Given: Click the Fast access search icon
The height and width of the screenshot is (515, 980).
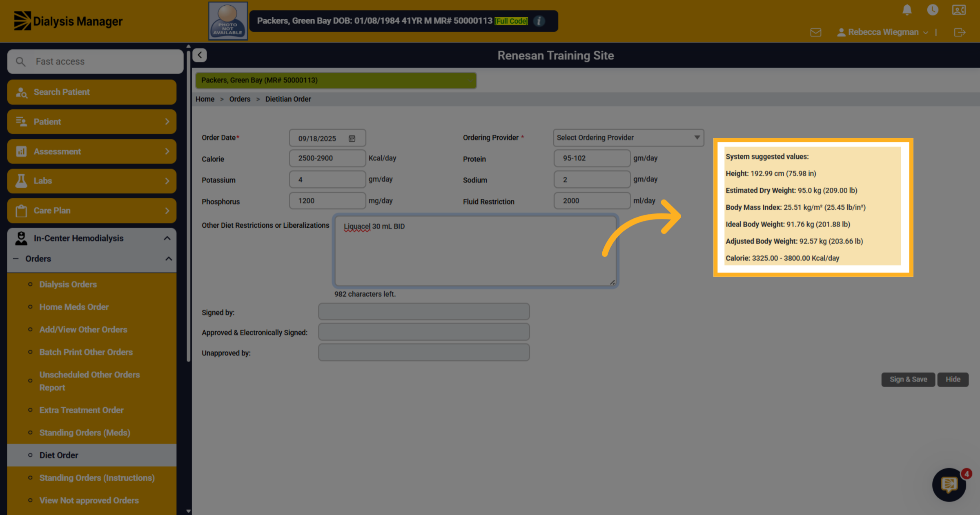Looking at the screenshot, I should [x=20, y=62].
